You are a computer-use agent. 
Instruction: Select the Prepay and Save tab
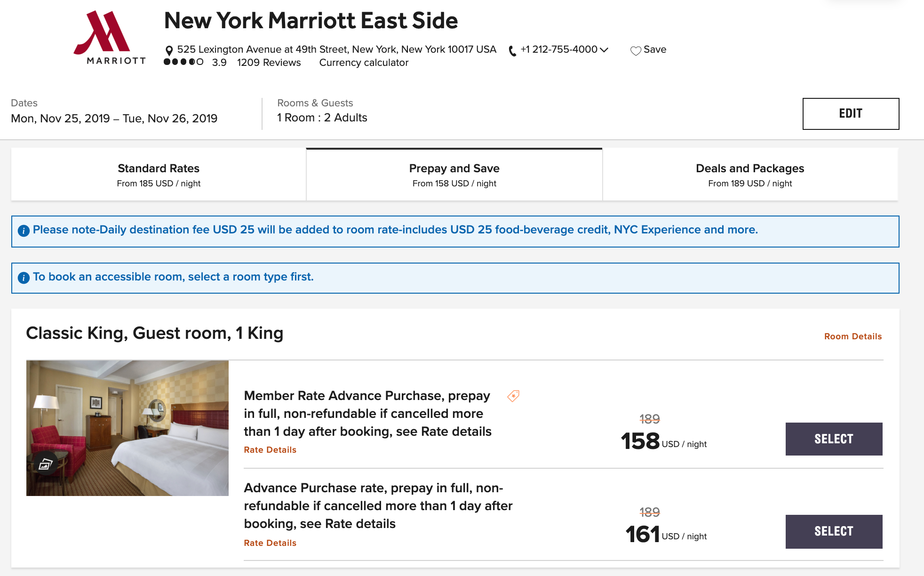[454, 175]
